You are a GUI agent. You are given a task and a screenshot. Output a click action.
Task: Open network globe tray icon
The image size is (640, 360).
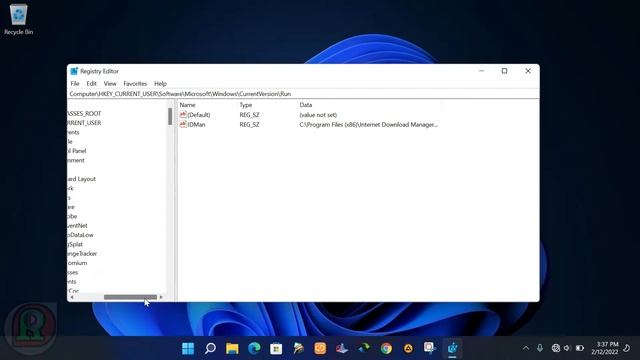pos(556,348)
